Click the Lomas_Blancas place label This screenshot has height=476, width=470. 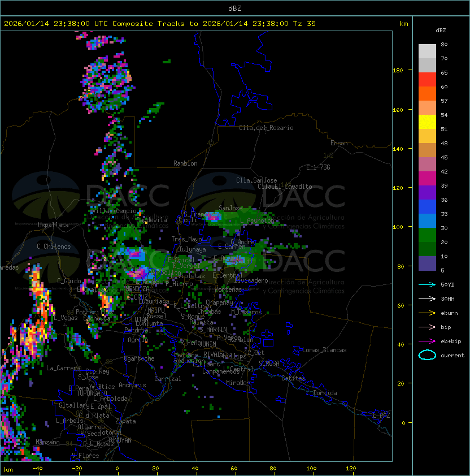tap(324, 350)
